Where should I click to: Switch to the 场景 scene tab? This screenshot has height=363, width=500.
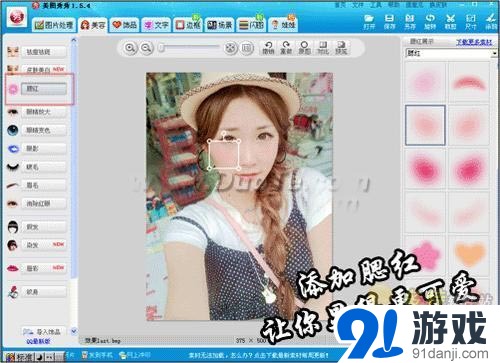[219, 25]
